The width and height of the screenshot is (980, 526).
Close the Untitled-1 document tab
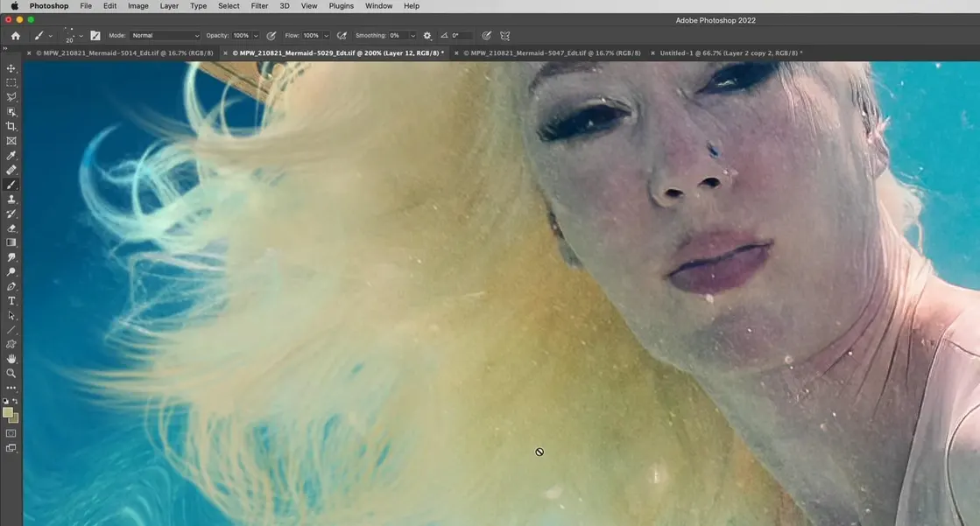click(x=652, y=53)
